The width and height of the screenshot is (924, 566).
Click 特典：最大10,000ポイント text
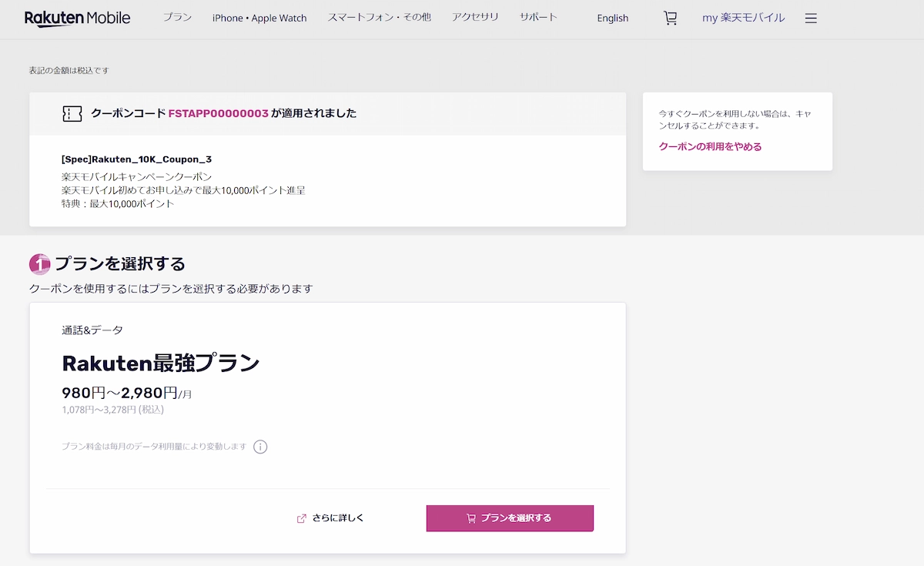118,204
